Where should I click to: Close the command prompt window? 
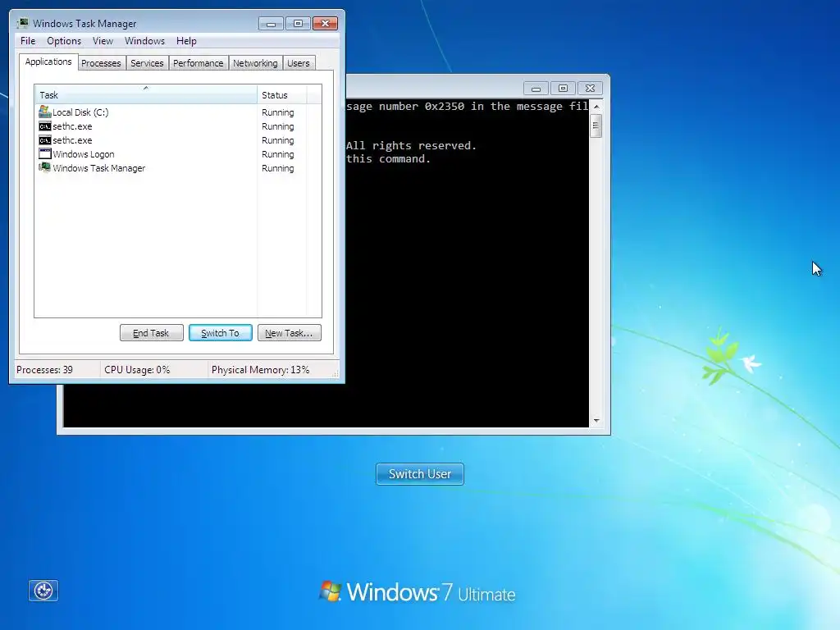click(590, 89)
